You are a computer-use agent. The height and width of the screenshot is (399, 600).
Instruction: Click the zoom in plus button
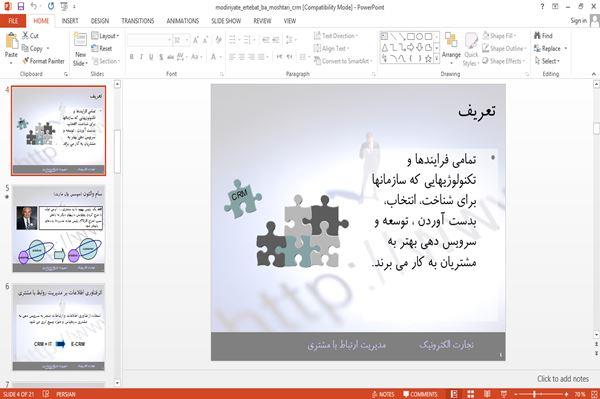[566, 394]
